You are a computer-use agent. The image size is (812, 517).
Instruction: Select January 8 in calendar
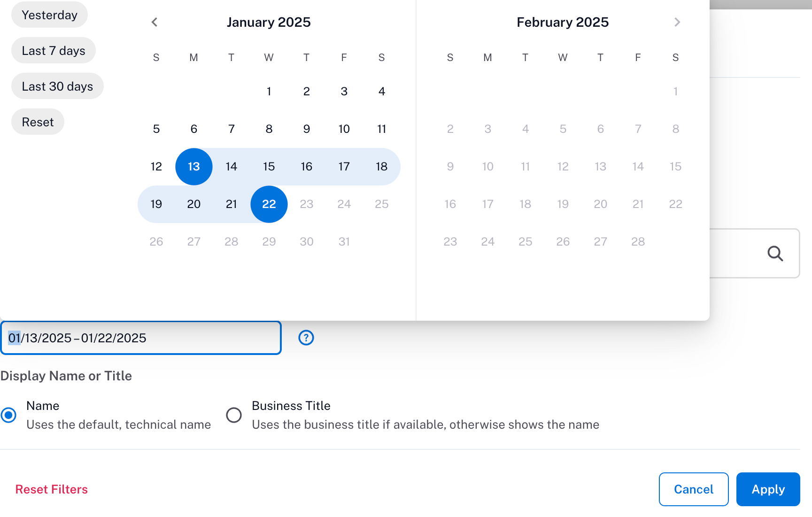coord(269,129)
